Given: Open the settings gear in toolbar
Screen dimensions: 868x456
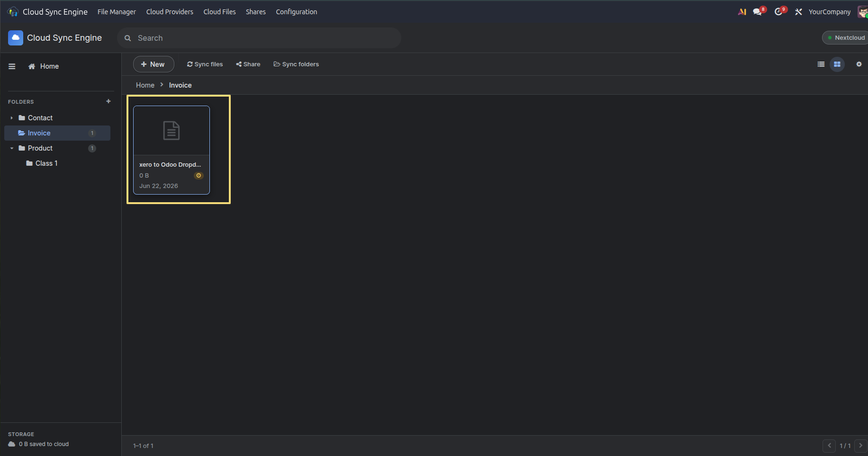Looking at the screenshot, I should [x=859, y=64].
